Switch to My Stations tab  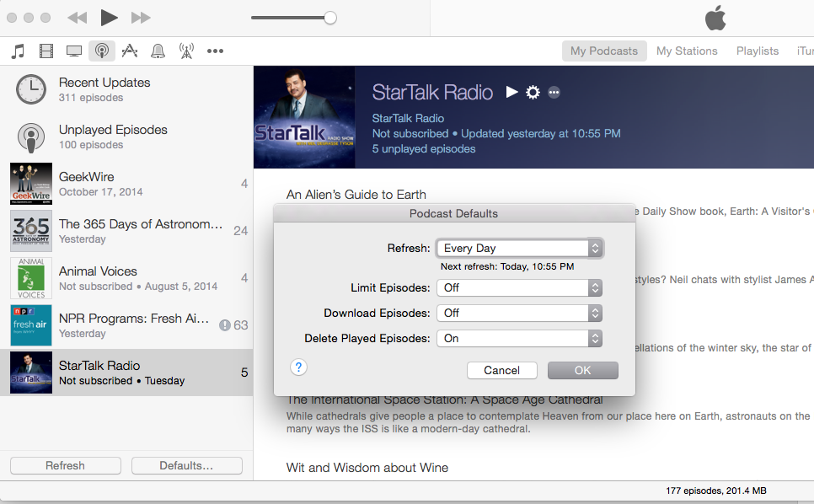coord(687,51)
